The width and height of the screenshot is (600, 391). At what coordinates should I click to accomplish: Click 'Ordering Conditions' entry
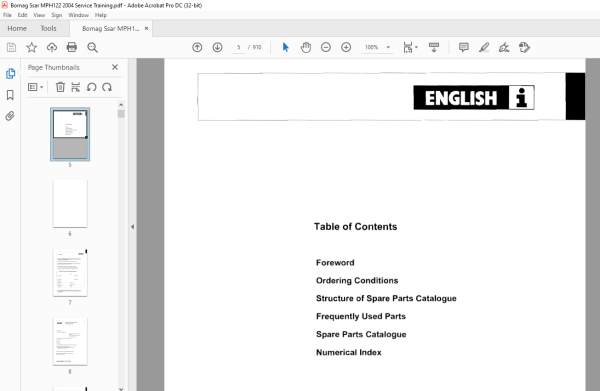357,281
